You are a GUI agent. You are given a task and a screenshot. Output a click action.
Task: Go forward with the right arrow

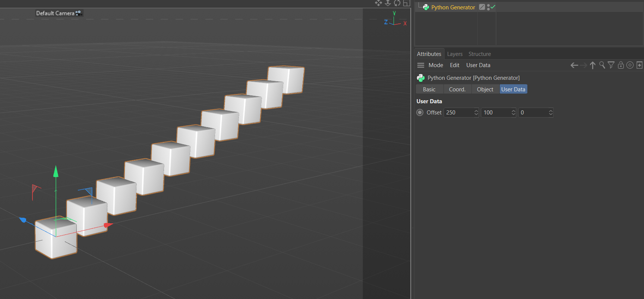[x=584, y=65]
